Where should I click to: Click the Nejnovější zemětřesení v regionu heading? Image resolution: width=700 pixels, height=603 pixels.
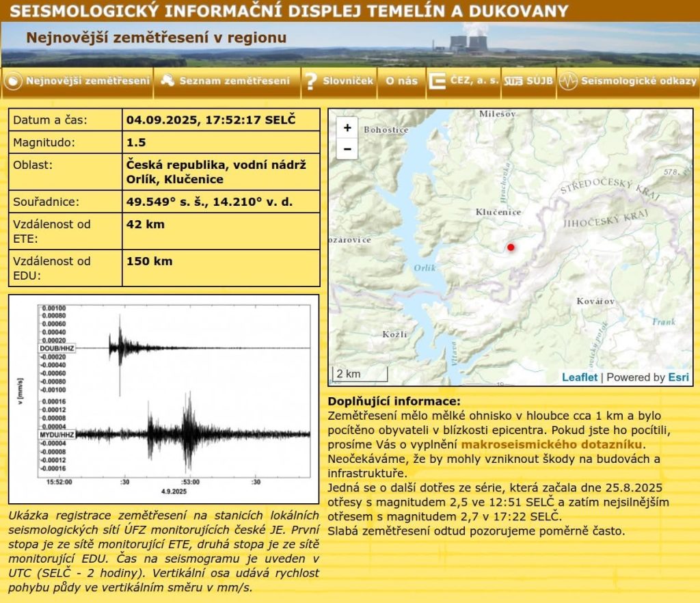157,38
